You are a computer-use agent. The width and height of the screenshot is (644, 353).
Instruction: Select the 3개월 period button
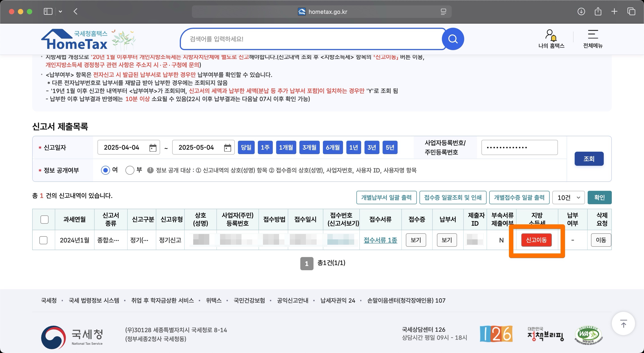point(309,147)
